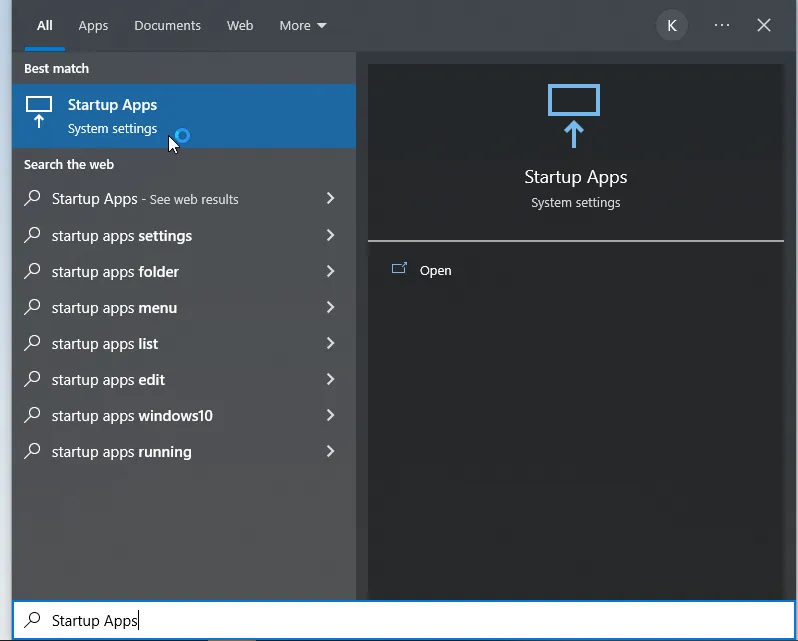Select the Web filter tab
The image size is (798, 641).
[240, 26]
